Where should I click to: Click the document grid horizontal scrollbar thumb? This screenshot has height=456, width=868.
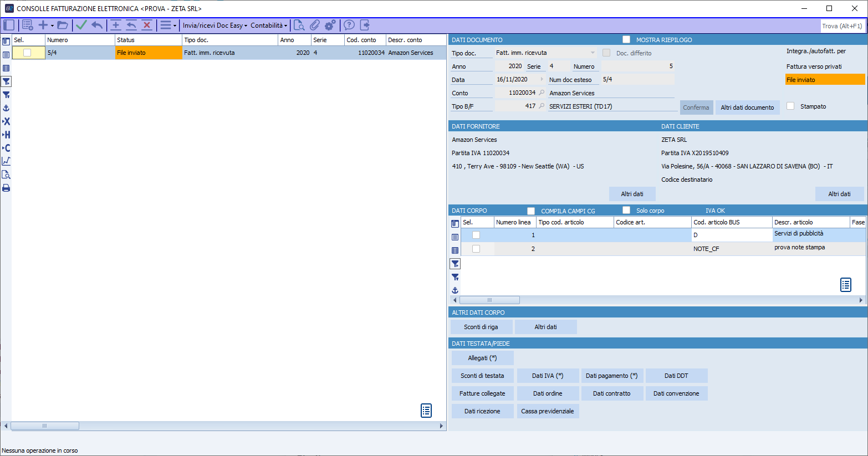[x=45, y=426]
